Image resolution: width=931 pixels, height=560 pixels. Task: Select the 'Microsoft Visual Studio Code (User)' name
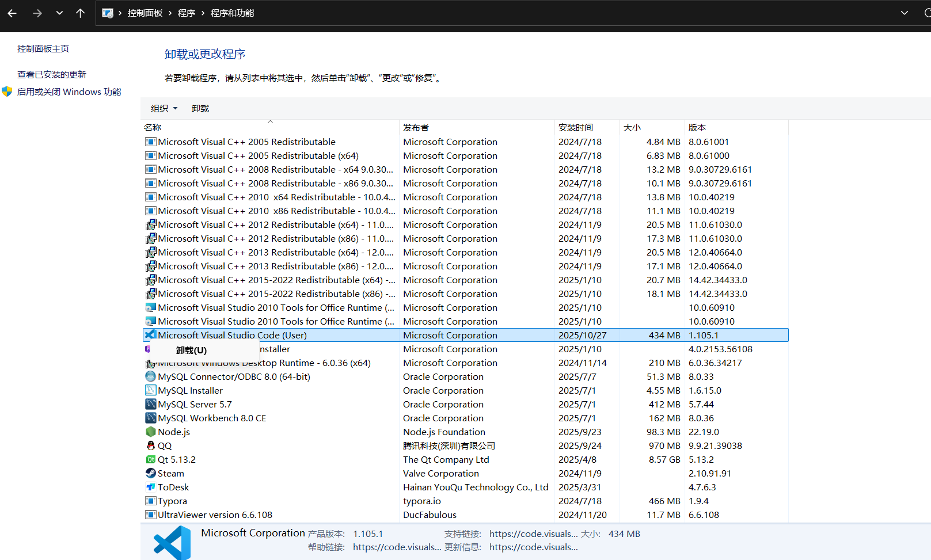coord(233,335)
